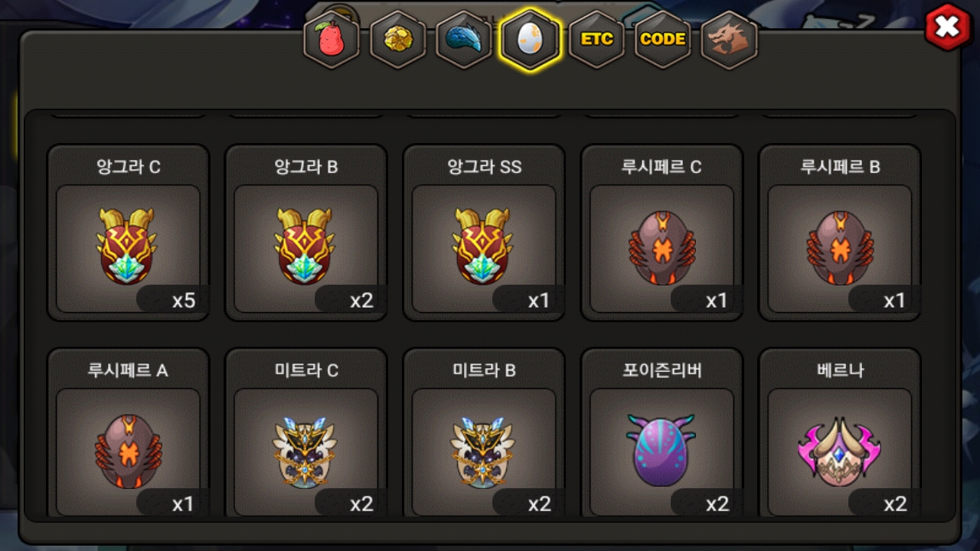Open the red fruit category tab
The image size is (980, 551).
(332, 40)
